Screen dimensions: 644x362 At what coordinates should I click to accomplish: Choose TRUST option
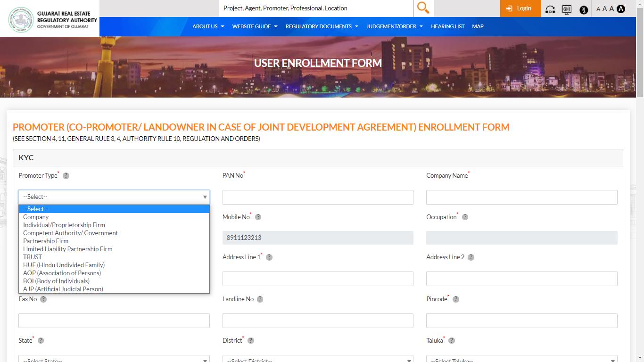[114, 257]
